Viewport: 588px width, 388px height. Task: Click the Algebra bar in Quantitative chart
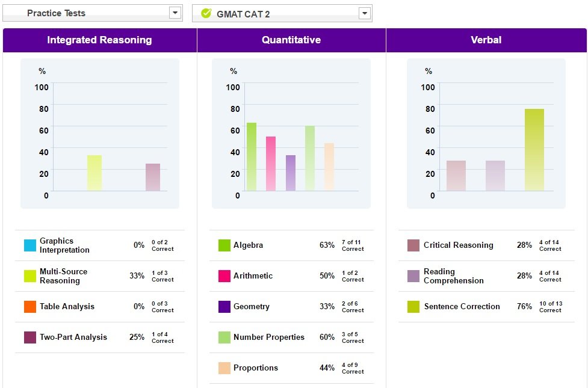pos(252,156)
